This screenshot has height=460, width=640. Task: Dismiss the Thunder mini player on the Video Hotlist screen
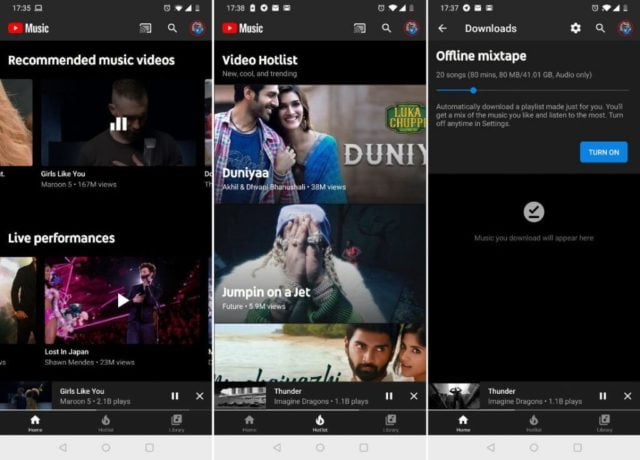click(414, 396)
